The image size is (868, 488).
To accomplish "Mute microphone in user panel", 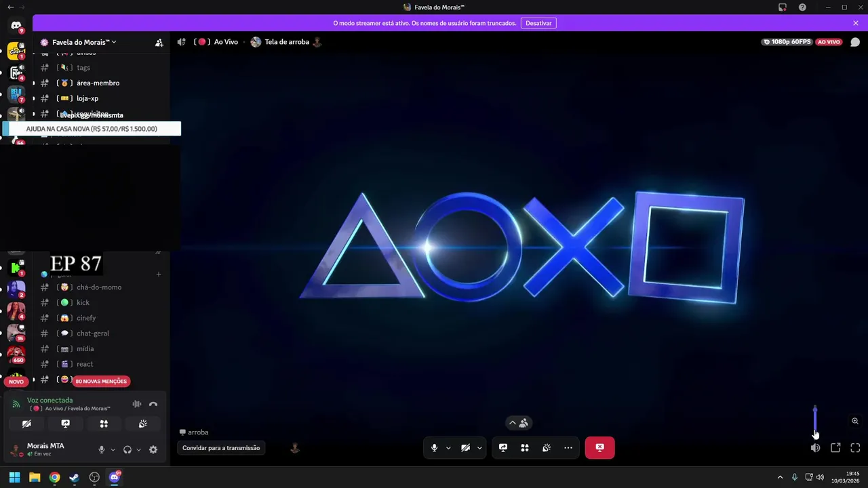I will pos(102,449).
